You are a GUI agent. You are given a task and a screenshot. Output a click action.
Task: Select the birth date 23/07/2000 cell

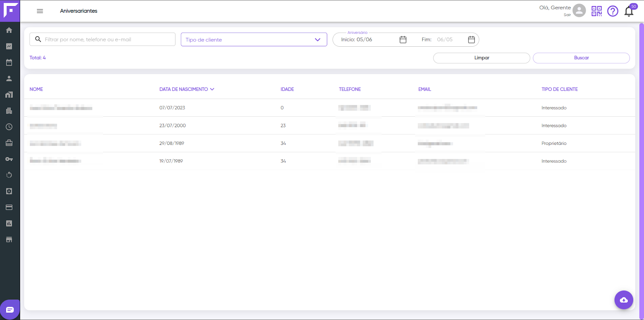(173, 126)
